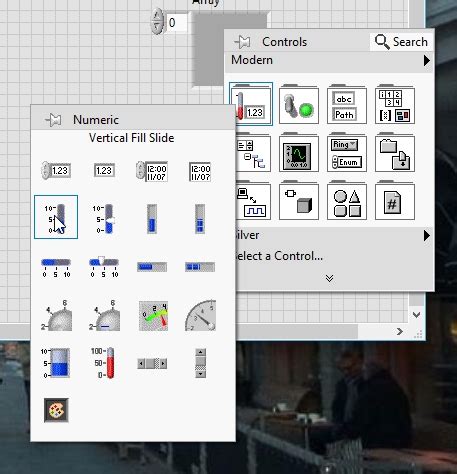Open the I/O subpalette with waveform
This screenshot has height=474, width=457.
[x=252, y=201]
